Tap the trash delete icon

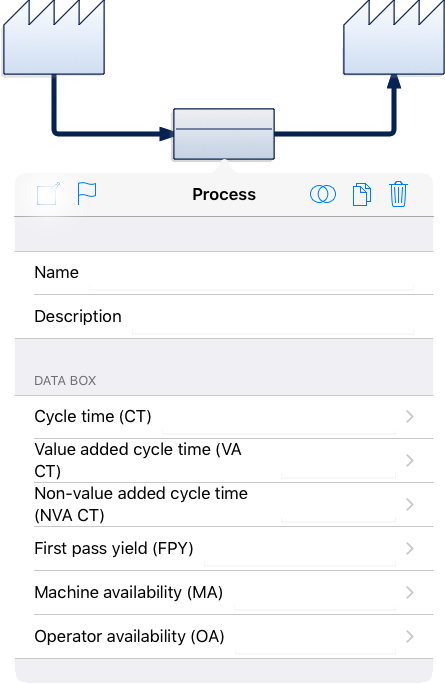398,194
